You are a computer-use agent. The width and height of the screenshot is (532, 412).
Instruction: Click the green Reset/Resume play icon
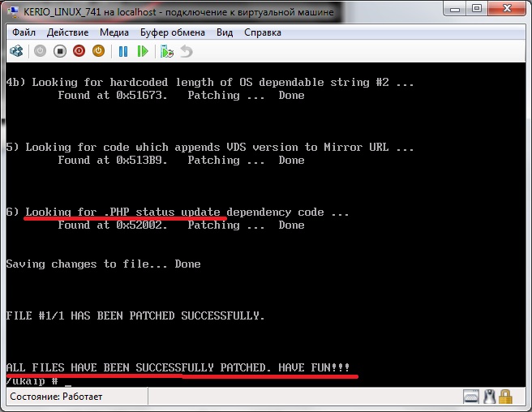[x=143, y=51]
